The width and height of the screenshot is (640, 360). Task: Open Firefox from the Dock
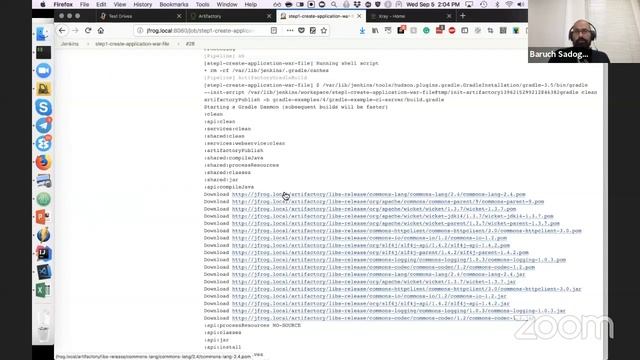coord(43,162)
